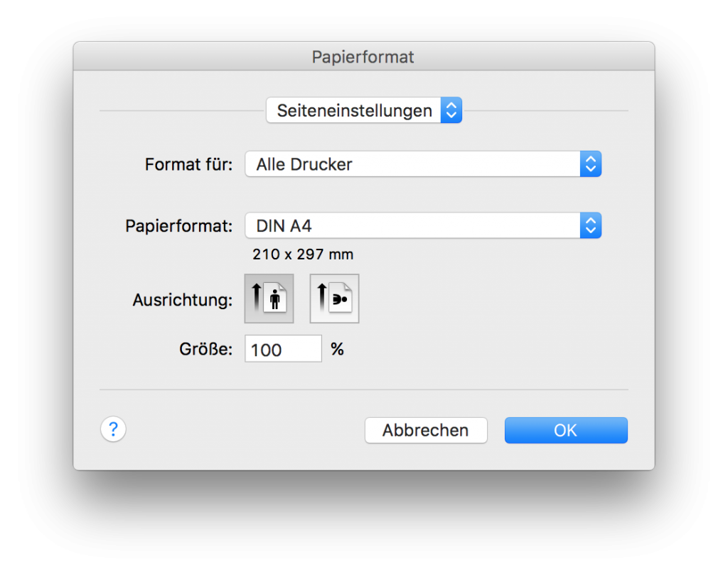Click the chevron on the Seiteneinstellungen selector
This screenshot has height=575, width=728.
pos(451,110)
